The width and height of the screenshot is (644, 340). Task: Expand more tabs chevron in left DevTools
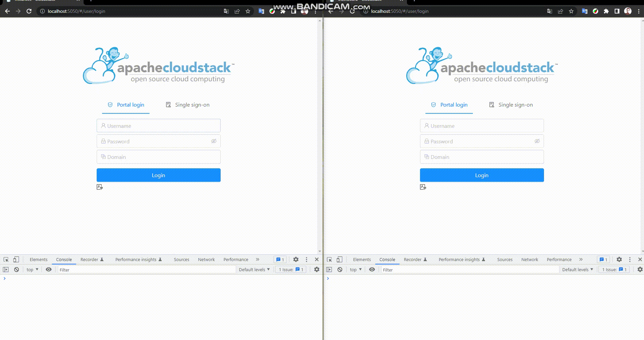tap(258, 259)
